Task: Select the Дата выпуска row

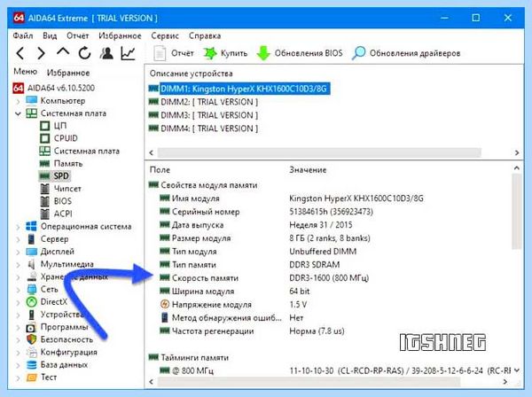Action: point(256,225)
